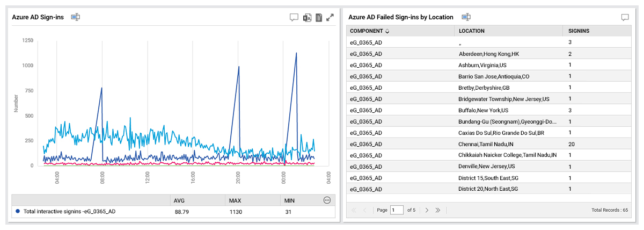Viewport: 644px width, 230px height.
Task: Export Azure AD Sign-ins chart to Excel
Action: click(x=307, y=17)
